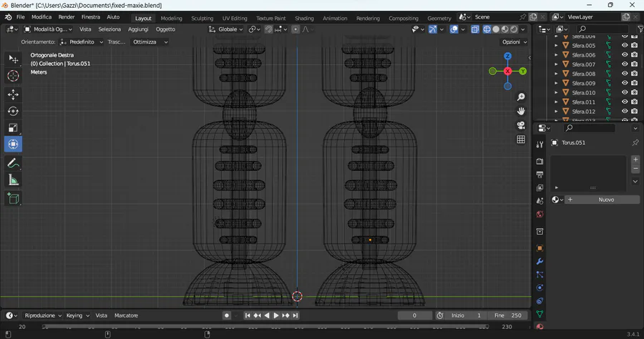Image resolution: width=644 pixels, height=339 pixels.
Task: Click the Fine frame field showing 250
Action: pos(508,315)
